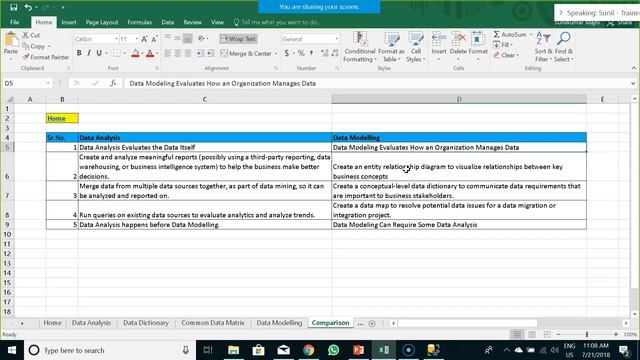Click Decrease Font Size icon
The image size is (640, 360).
[154, 39]
